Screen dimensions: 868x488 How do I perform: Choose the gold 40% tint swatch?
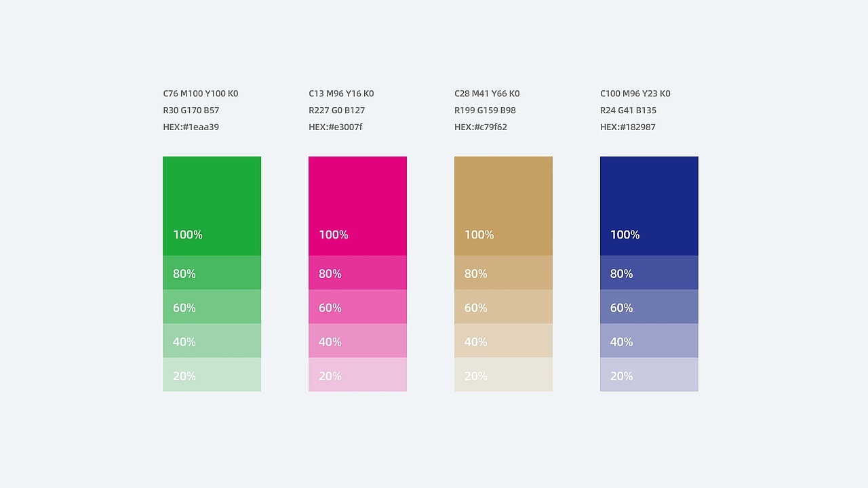[503, 340]
